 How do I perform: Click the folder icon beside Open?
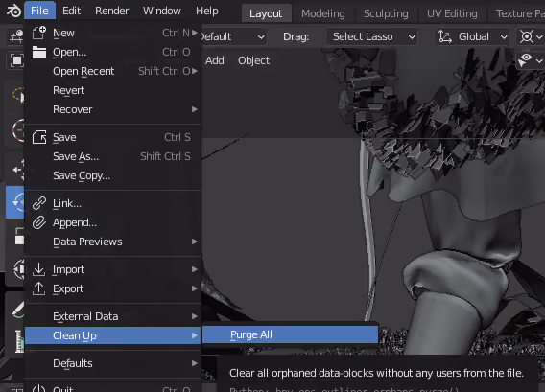click(39, 52)
